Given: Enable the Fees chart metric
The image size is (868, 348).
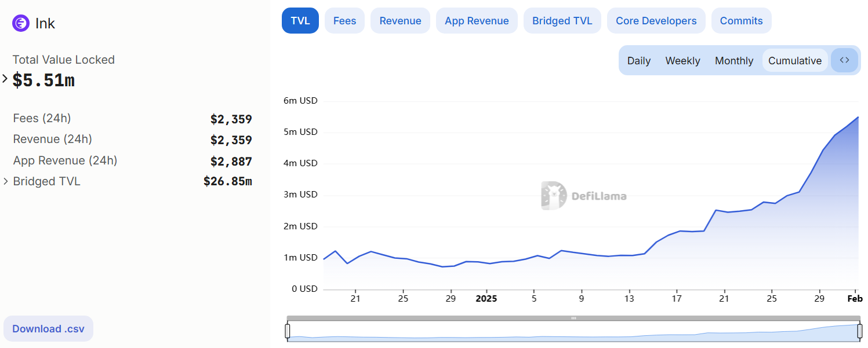Looking at the screenshot, I should [x=344, y=21].
